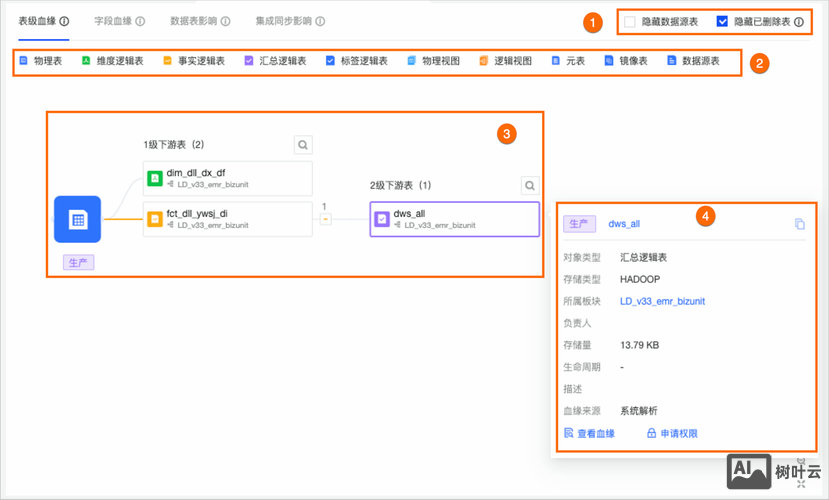829x500 pixels.
Task: Collapse downstream of fct_dll_ywsj_di with minus button
Action: [x=326, y=219]
